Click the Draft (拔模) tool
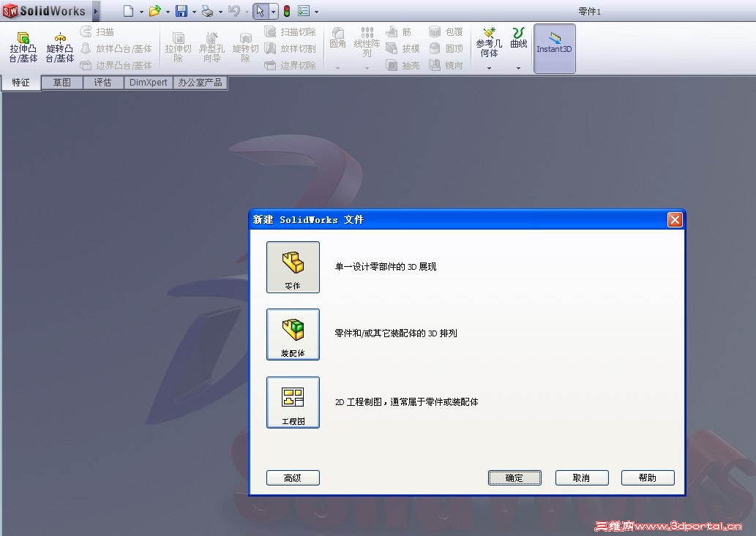Viewport: 756px width, 536px height. pyautogui.click(x=403, y=49)
